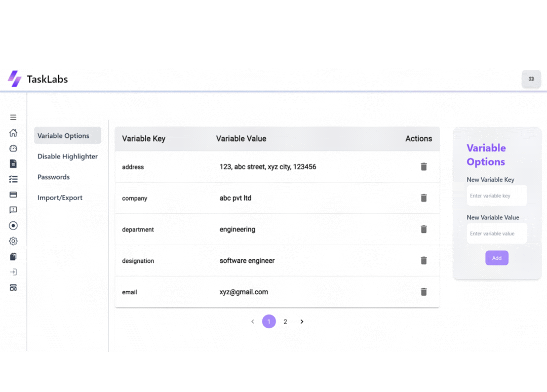The height and width of the screenshot is (392, 547).
Task: Switch to Disable Highlighter tab
Action: [x=67, y=156]
